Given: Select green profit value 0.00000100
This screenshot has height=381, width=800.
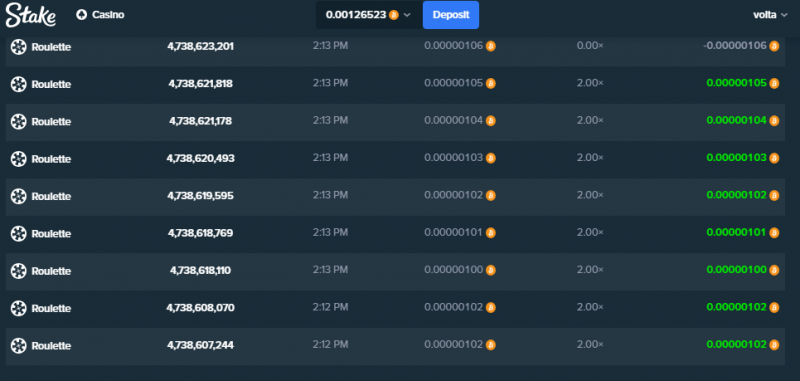Looking at the screenshot, I should point(737,270).
